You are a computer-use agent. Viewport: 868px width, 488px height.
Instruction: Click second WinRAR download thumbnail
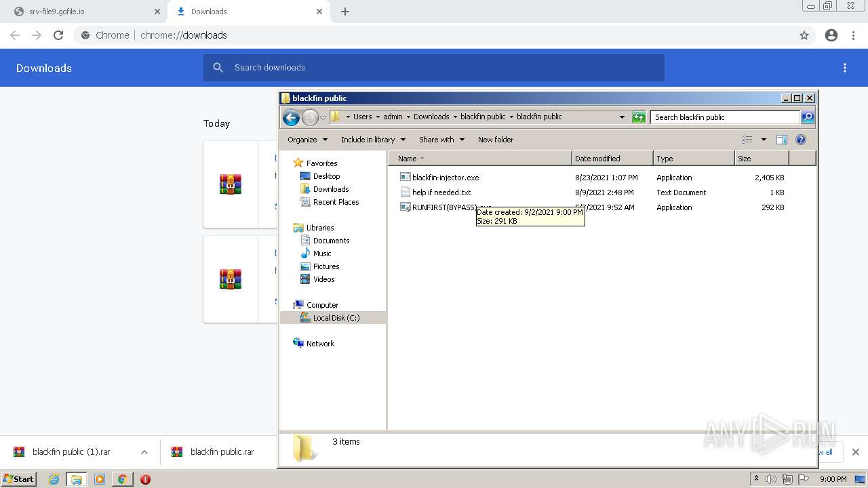click(x=231, y=279)
